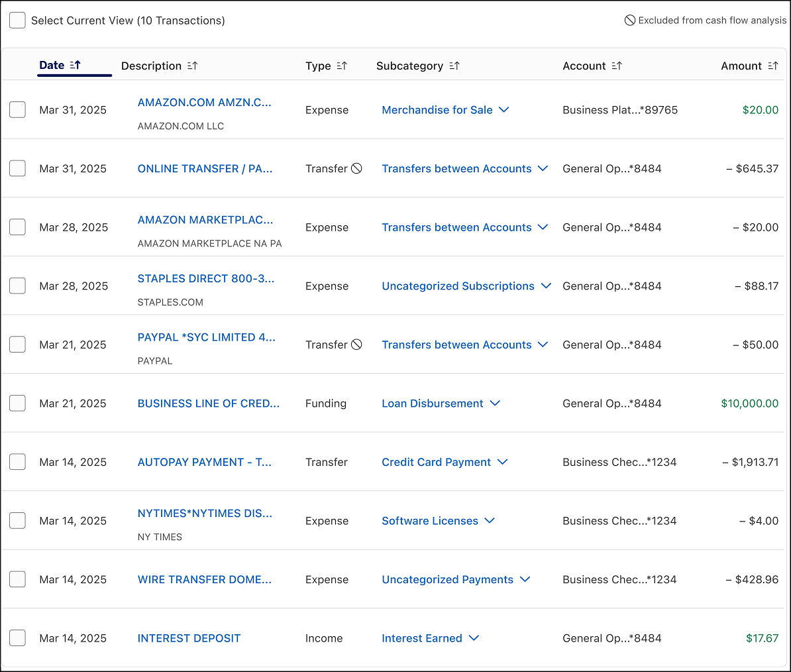Expand the Merchandise for Sale subcategory dropdown
Image resolution: width=791 pixels, height=672 pixels.
(x=503, y=110)
